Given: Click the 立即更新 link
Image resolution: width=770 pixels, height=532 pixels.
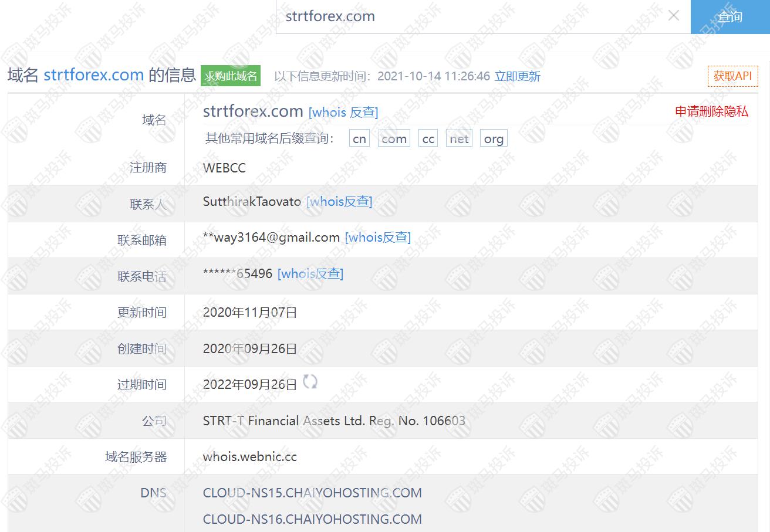Looking at the screenshot, I should pyautogui.click(x=517, y=76).
